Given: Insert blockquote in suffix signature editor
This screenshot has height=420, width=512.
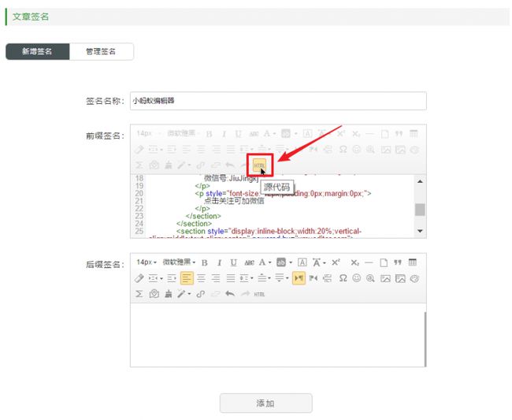Looking at the screenshot, I should click(397, 262).
